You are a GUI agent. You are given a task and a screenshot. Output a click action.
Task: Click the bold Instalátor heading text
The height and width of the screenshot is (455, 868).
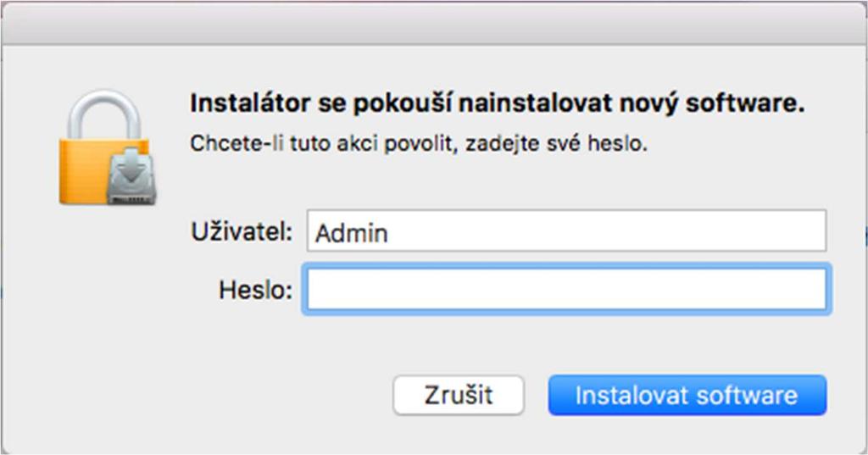[497, 103]
